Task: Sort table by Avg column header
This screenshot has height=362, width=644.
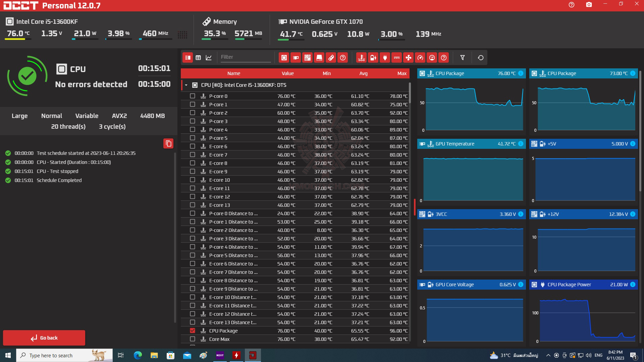Action: click(363, 73)
